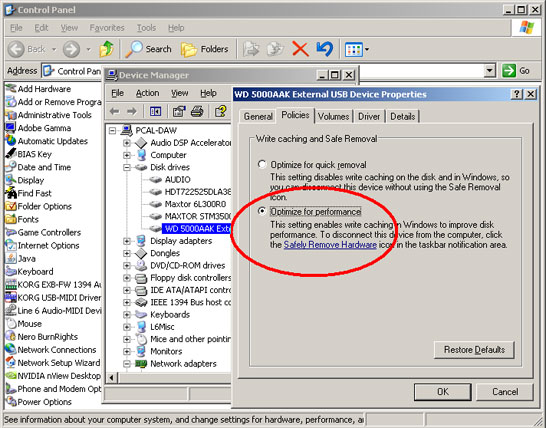Expand the Dongles node

pyautogui.click(x=127, y=253)
